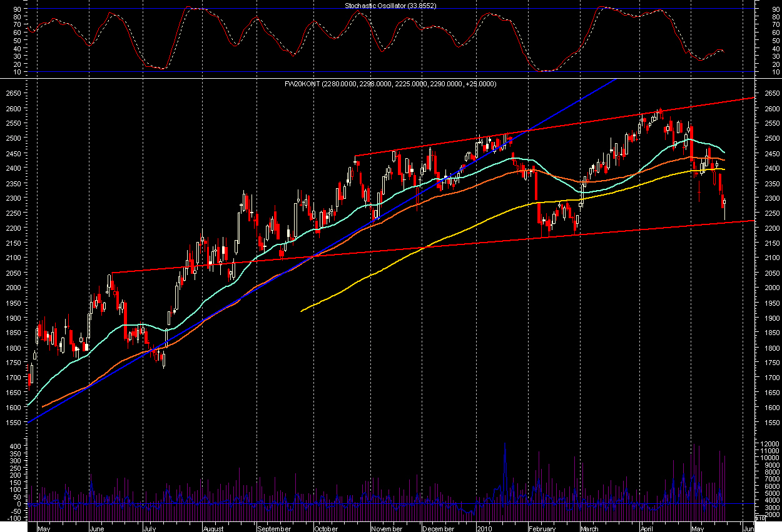This screenshot has height=532, width=782.
Task: Click the Jun label at far right of axis
Action: 747,528
